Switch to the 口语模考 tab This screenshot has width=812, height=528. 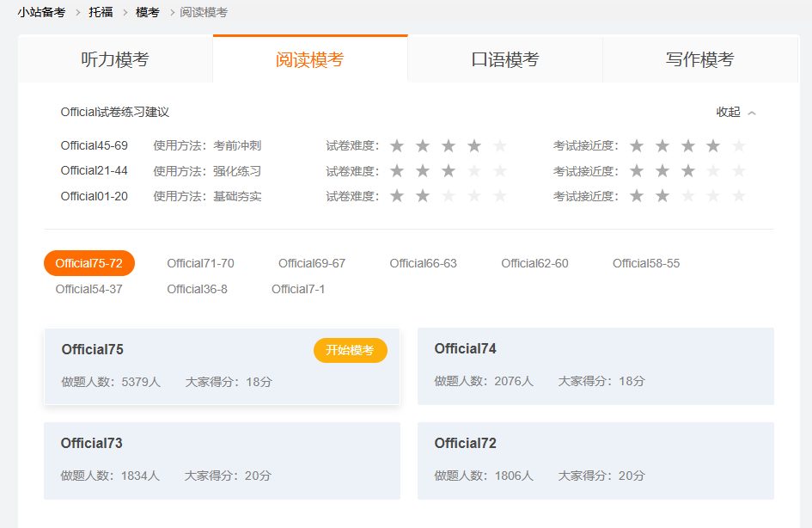coord(505,59)
